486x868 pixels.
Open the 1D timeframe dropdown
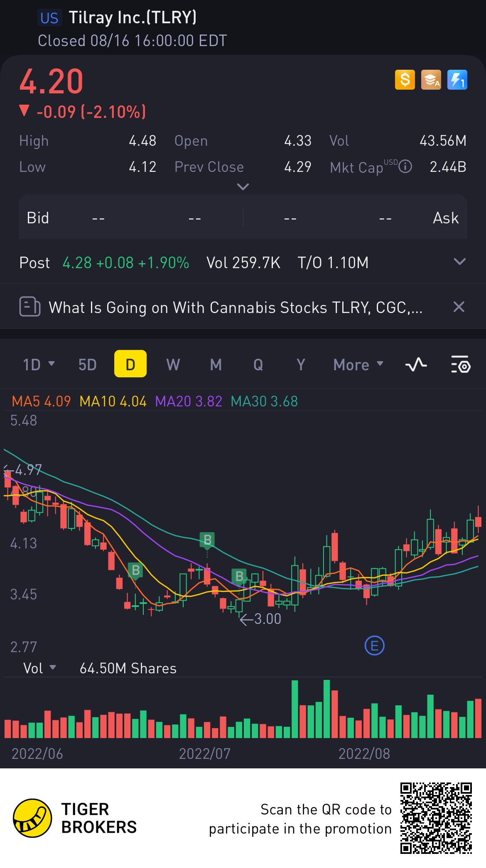pyautogui.click(x=39, y=364)
